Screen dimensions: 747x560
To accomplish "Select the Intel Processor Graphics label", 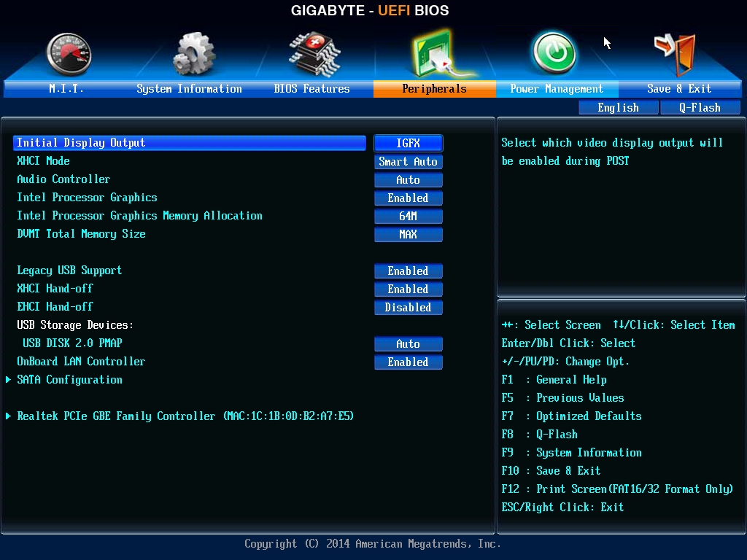I will pos(87,197).
